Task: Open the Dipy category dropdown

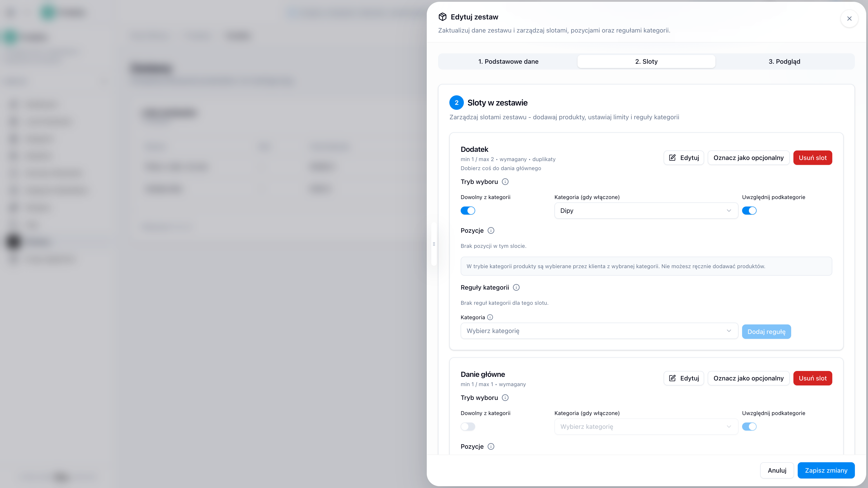Action: (x=646, y=211)
